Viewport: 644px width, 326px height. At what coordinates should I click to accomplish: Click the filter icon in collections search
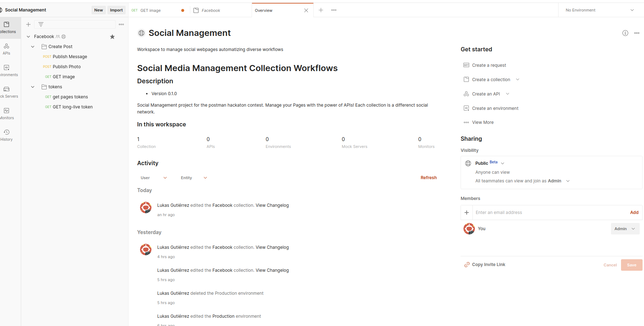[x=41, y=24]
